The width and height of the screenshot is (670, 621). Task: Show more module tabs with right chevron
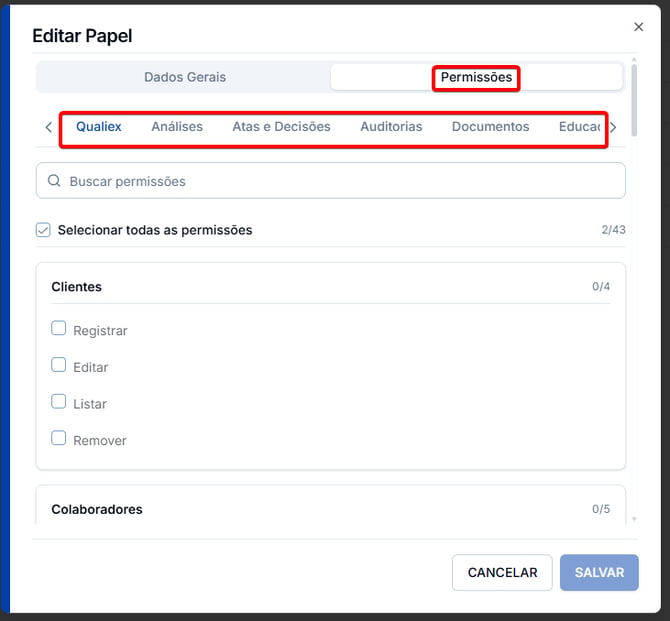pos(613,127)
